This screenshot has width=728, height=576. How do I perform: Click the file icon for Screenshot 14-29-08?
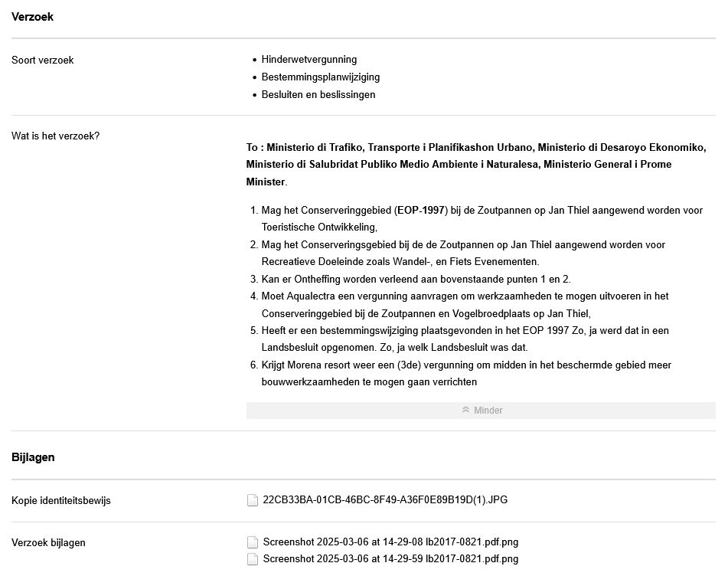253,543
